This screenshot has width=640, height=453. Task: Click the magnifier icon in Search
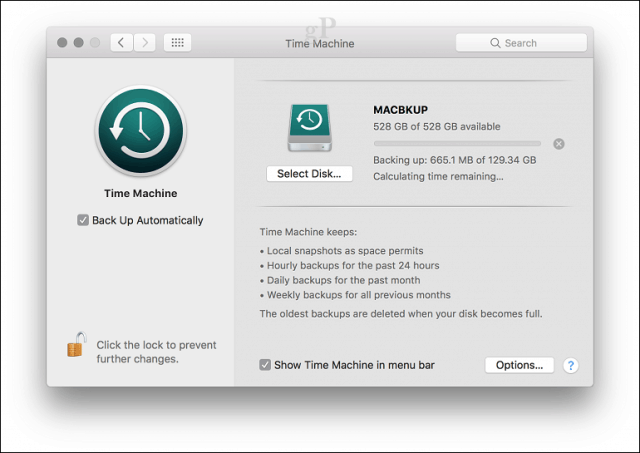[x=495, y=43]
